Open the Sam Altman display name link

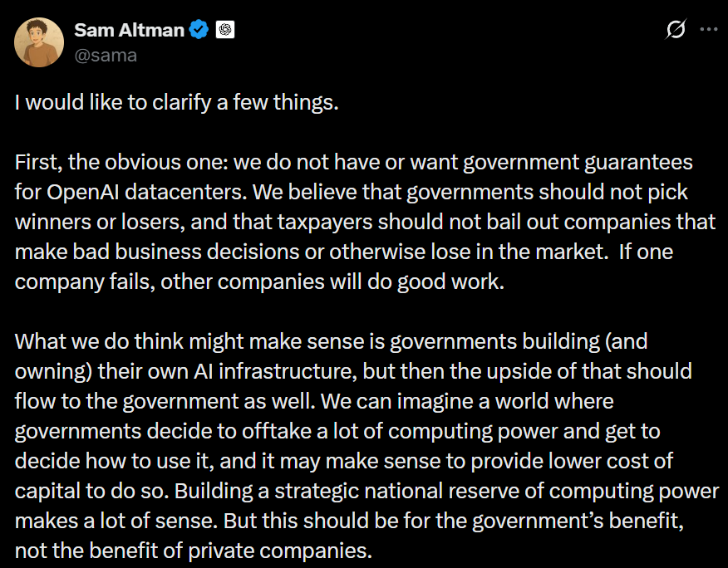tap(128, 31)
